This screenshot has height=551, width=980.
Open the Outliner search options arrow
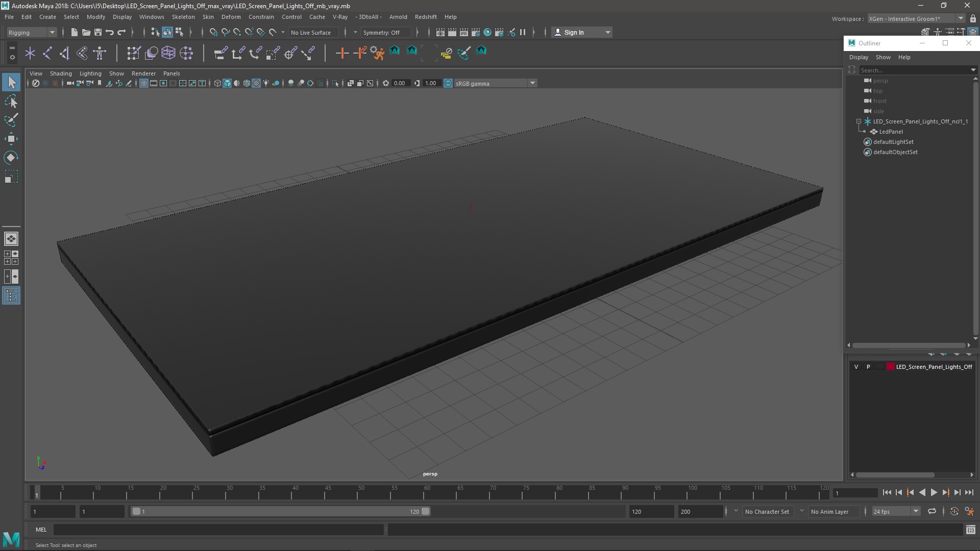[973, 70]
